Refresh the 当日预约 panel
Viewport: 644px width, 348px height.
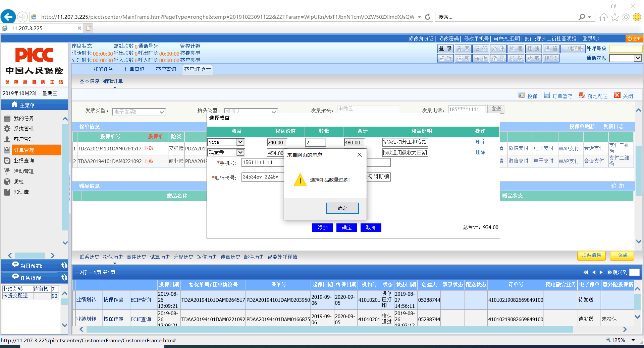64,266
